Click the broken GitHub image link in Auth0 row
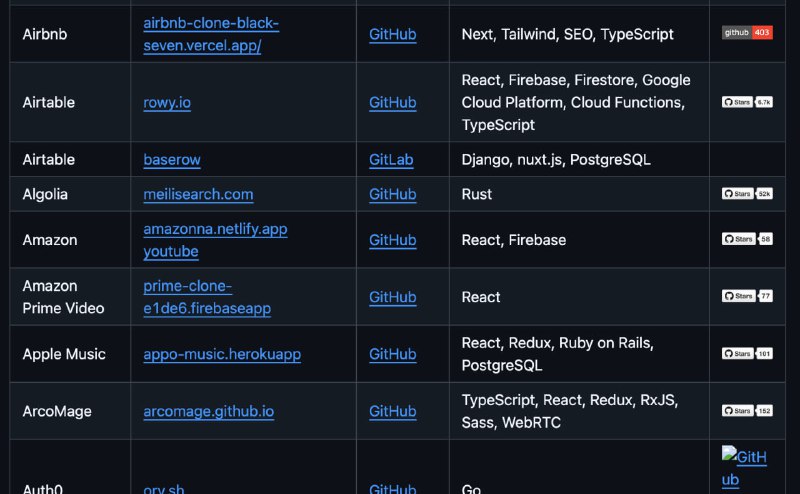The height and width of the screenshot is (494, 800). 744,468
